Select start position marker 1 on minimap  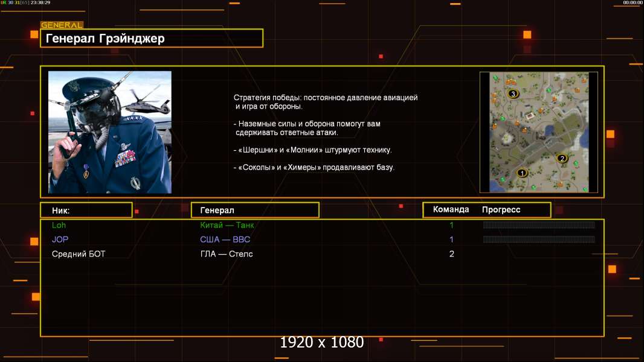pyautogui.click(x=521, y=173)
